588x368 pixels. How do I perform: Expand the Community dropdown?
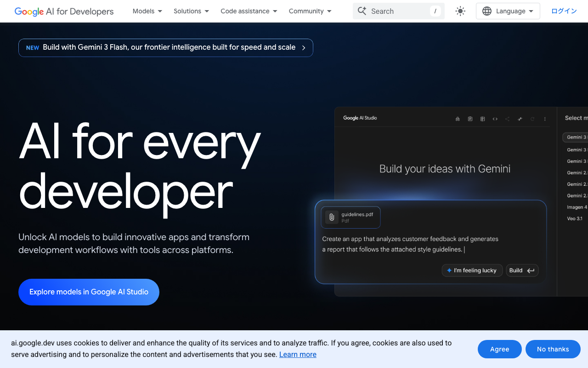pos(310,11)
